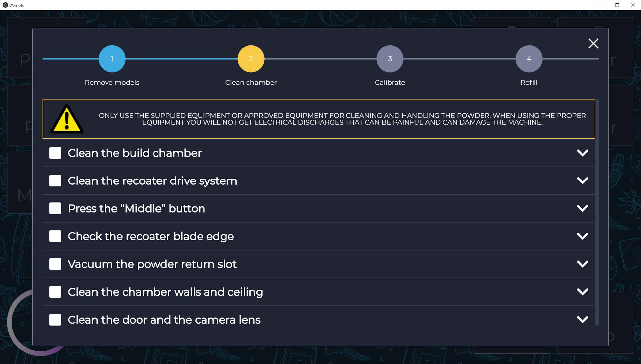Mark 'Clean the door and the camera lens'
The image size is (641, 364).
click(x=55, y=320)
